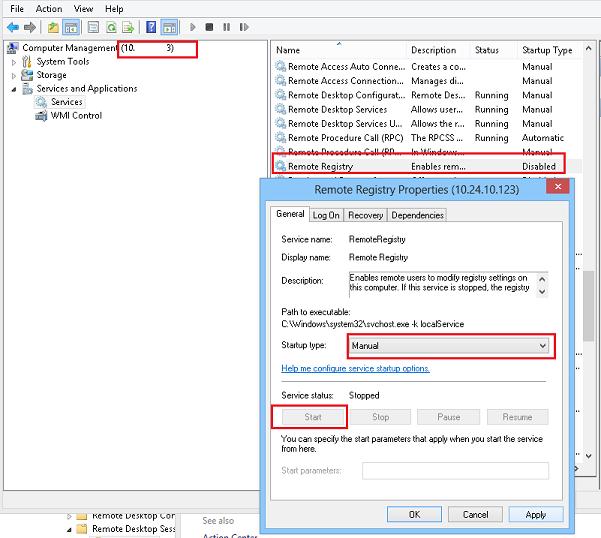601x538 pixels.
Task: Click the Back arrow in the toolbar
Action: coord(12,27)
